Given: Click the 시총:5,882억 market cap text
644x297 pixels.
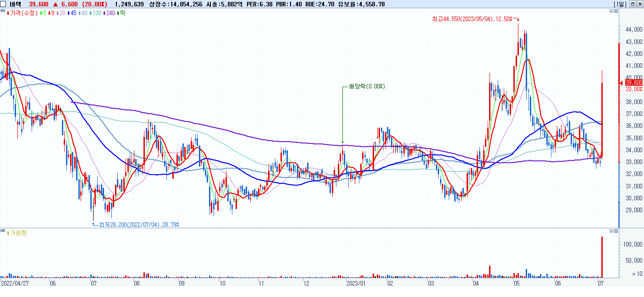Looking at the screenshot, I should tap(224, 4).
